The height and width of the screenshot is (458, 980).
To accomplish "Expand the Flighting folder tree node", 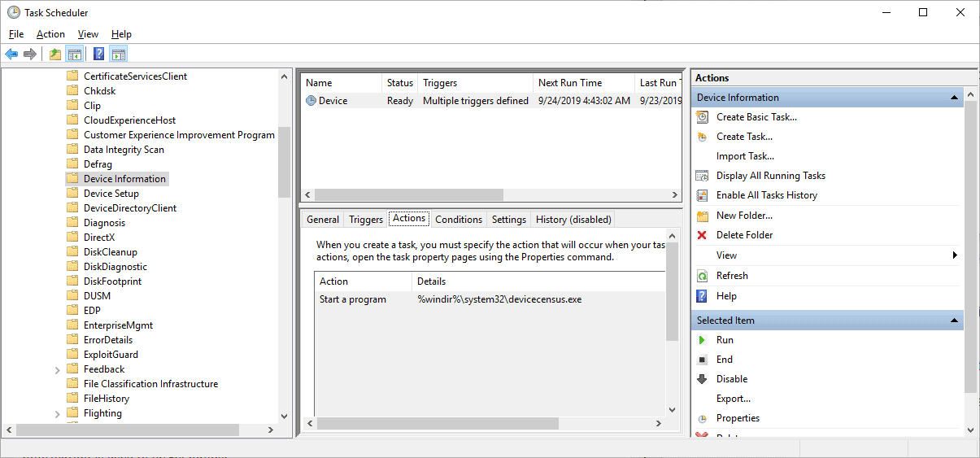I will tap(57, 413).
